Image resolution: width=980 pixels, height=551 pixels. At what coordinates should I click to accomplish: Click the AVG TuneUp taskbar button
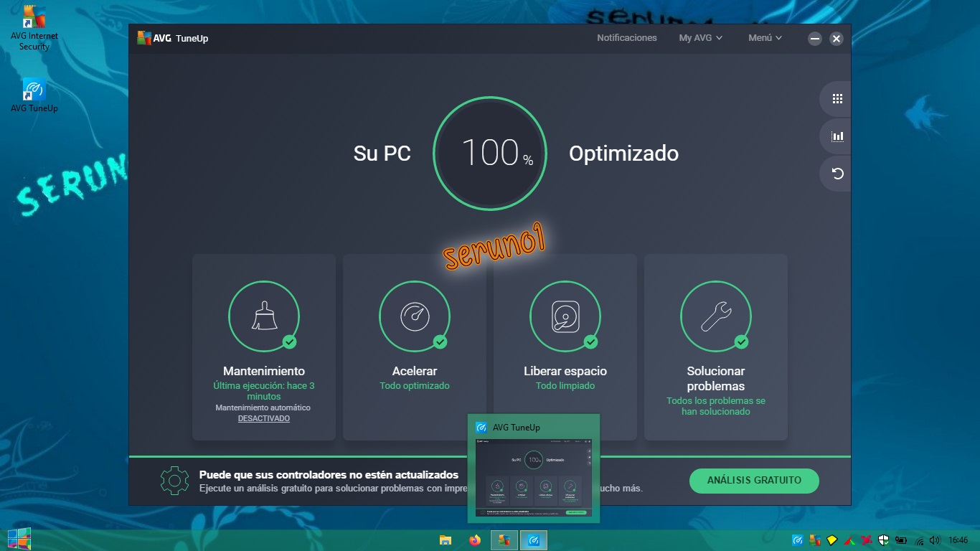(534, 540)
